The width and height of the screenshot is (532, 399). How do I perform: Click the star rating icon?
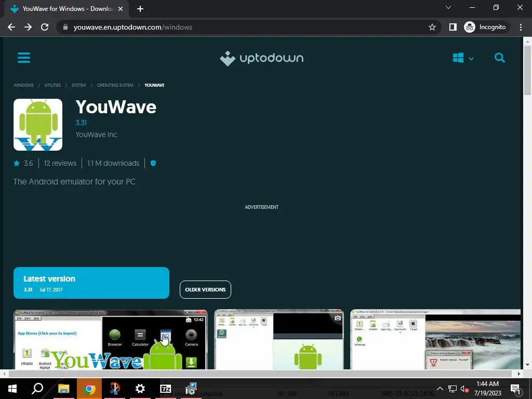pyautogui.click(x=17, y=164)
